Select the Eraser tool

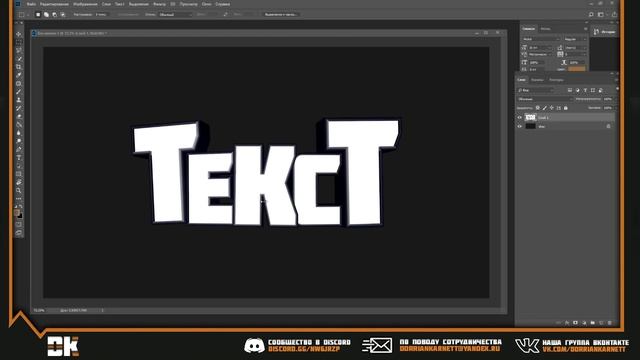click(19, 116)
